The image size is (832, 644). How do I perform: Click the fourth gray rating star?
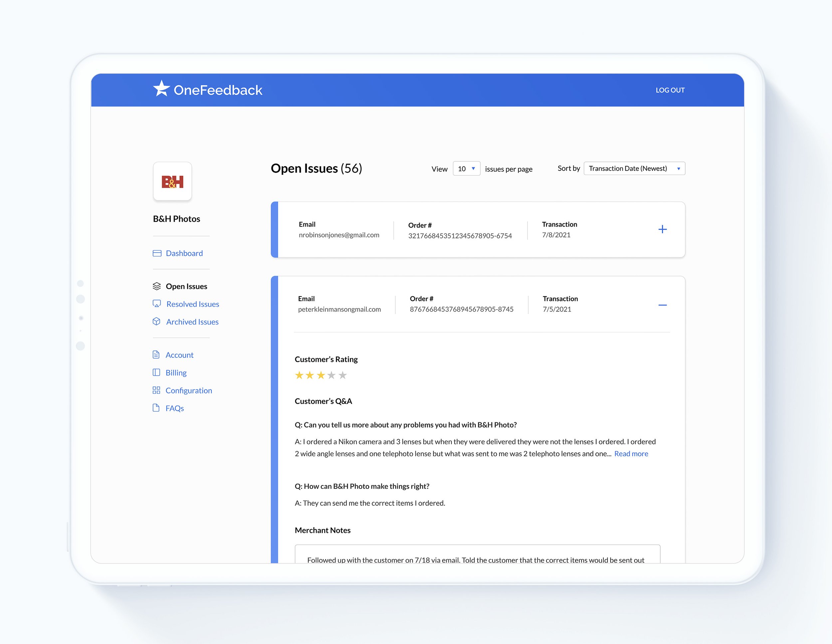tap(331, 375)
